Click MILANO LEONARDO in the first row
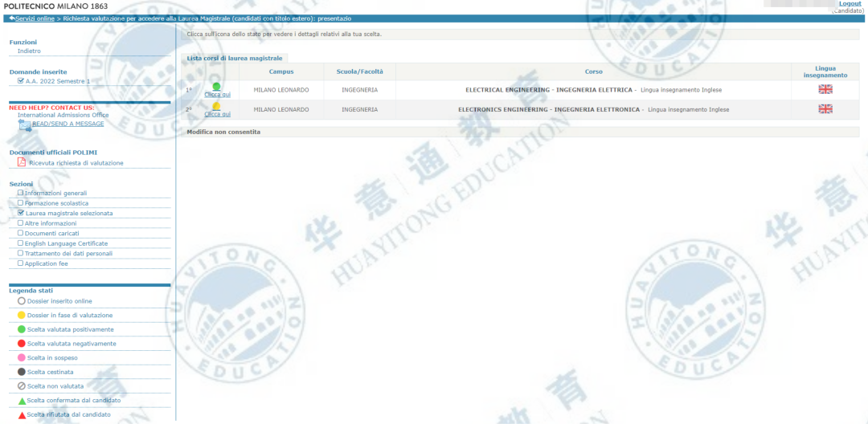 click(x=281, y=90)
